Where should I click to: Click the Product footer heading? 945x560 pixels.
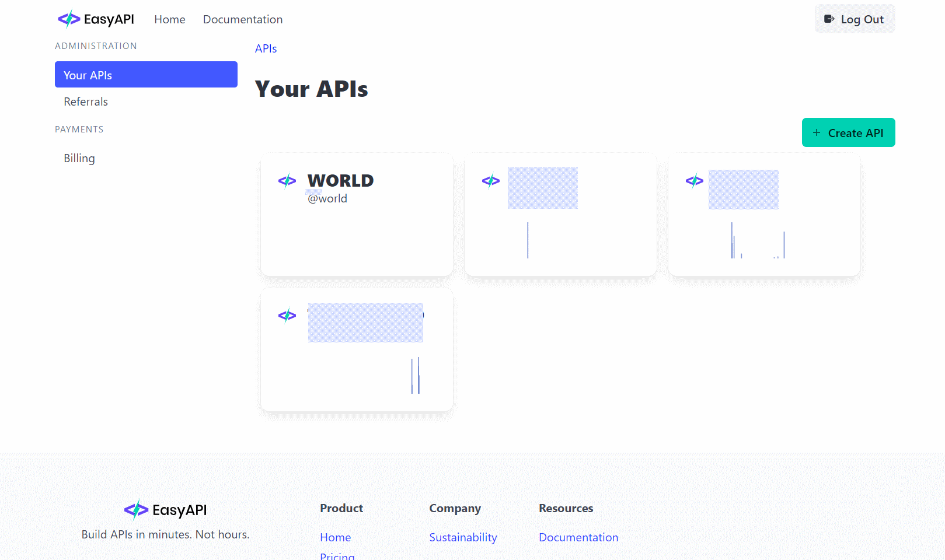341,508
